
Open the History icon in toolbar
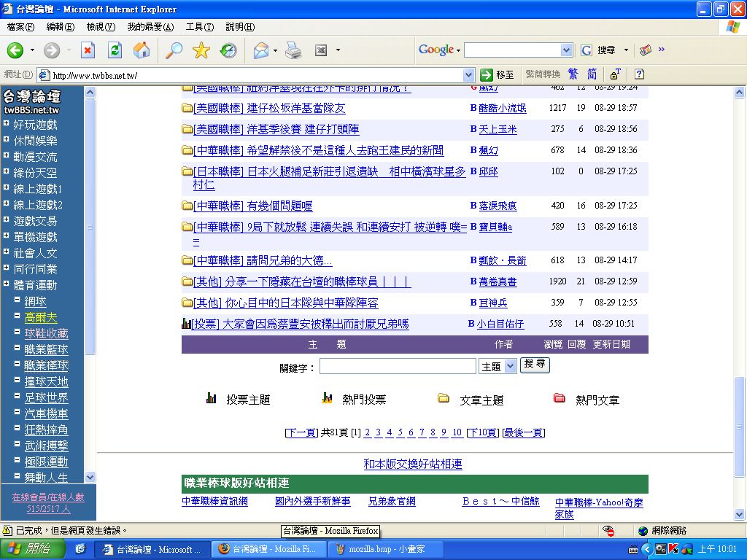pyautogui.click(x=228, y=50)
